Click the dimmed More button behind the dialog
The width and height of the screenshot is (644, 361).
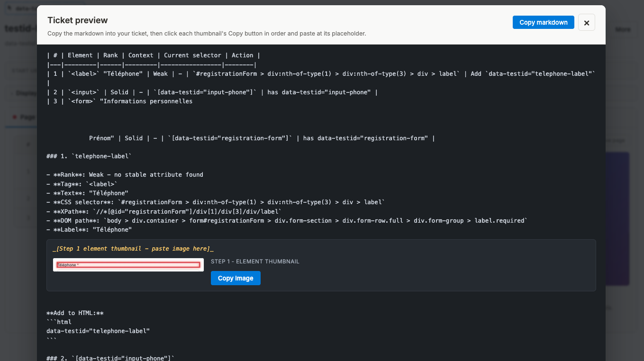coord(623,29)
